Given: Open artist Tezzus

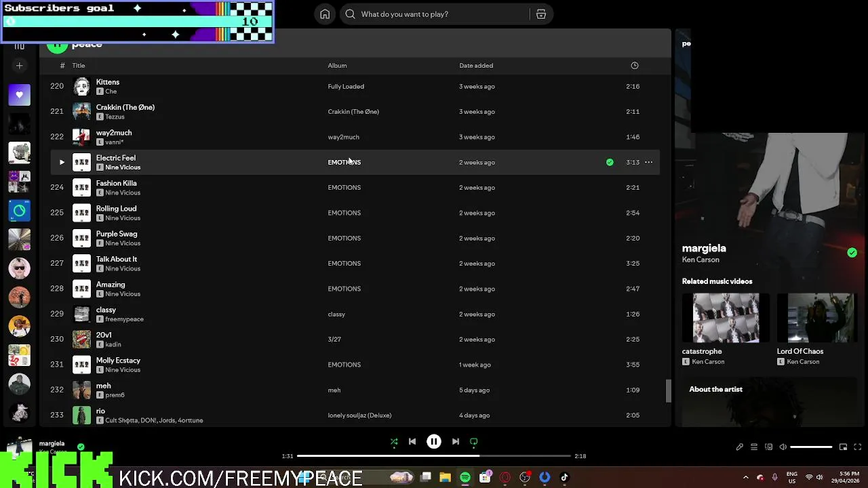Looking at the screenshot, I should click(x=115, y=117).
